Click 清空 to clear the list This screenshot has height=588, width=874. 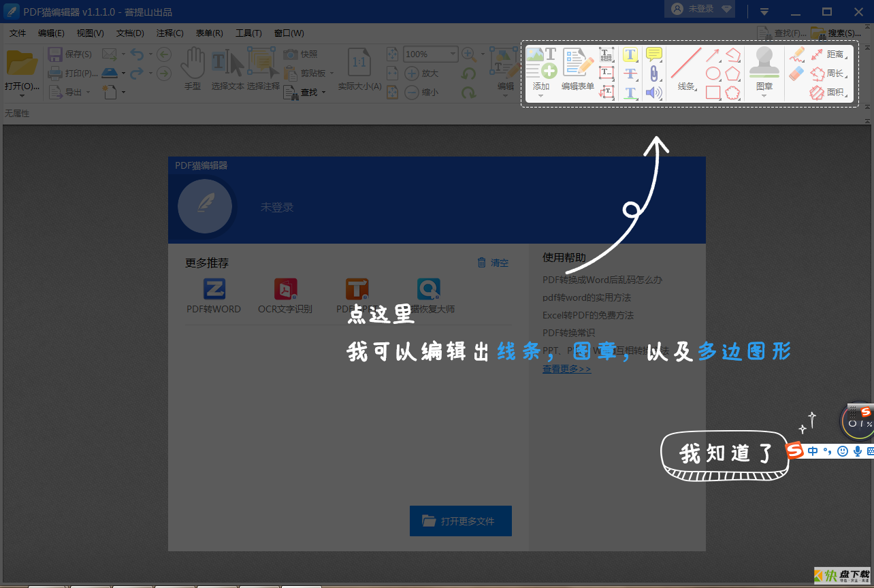[x=493, y=263]
